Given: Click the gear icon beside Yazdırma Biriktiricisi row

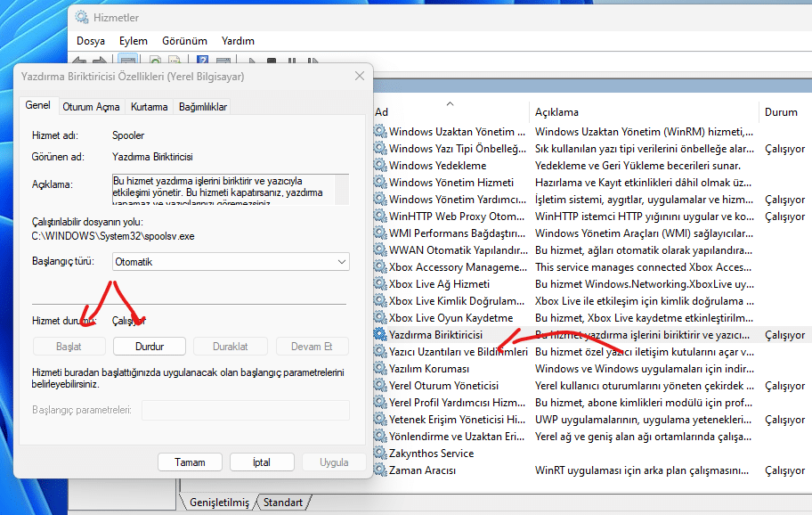Looking at the screenshot, I should tap(380, 335).
